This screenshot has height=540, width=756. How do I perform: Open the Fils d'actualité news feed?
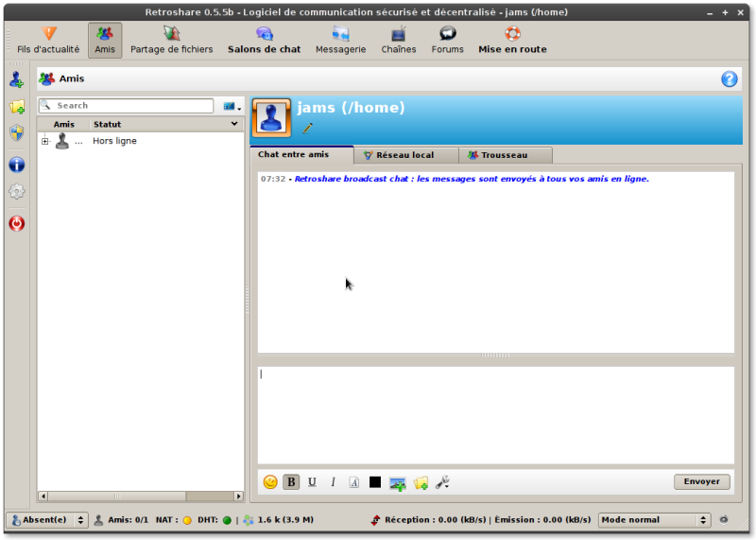click(48, 41)
